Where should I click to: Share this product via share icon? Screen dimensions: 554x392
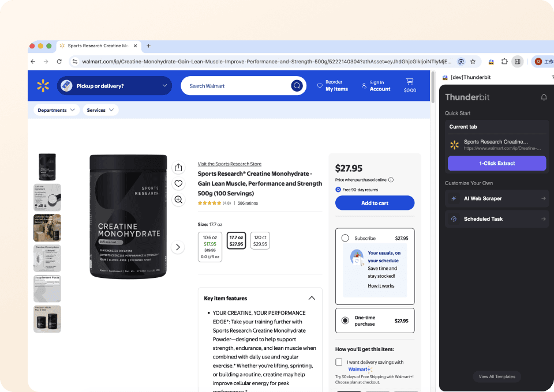click(x=178, y=167)
